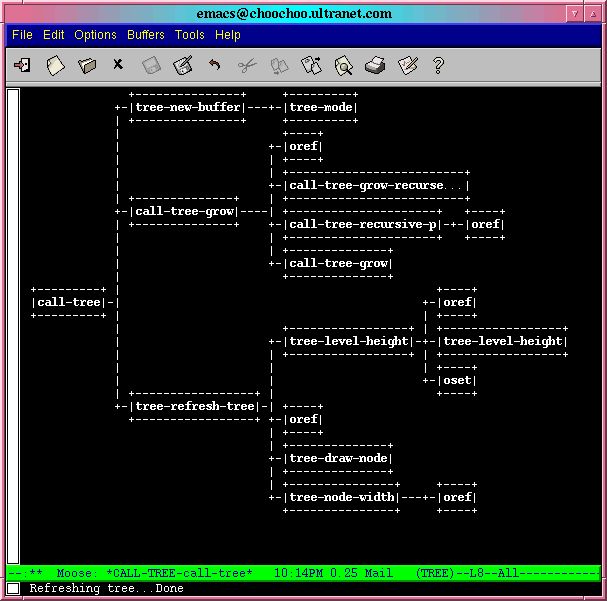Open the Buffers menu
The image size is (607, 601).
click(146, 35)
